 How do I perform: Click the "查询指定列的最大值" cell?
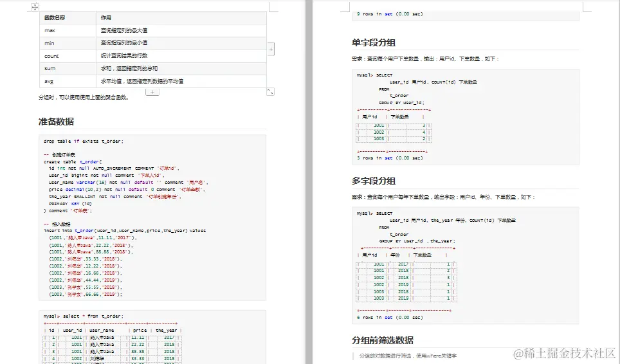coord(181,30)
